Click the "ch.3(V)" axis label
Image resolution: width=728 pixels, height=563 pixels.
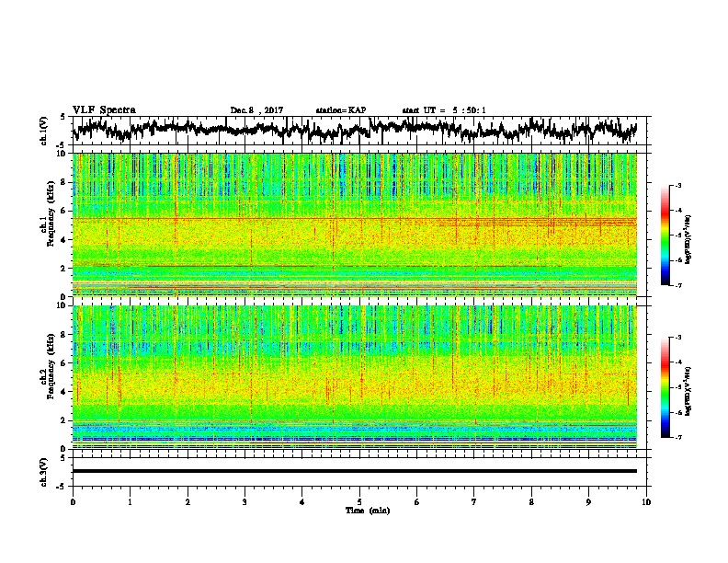coord(44,473)
